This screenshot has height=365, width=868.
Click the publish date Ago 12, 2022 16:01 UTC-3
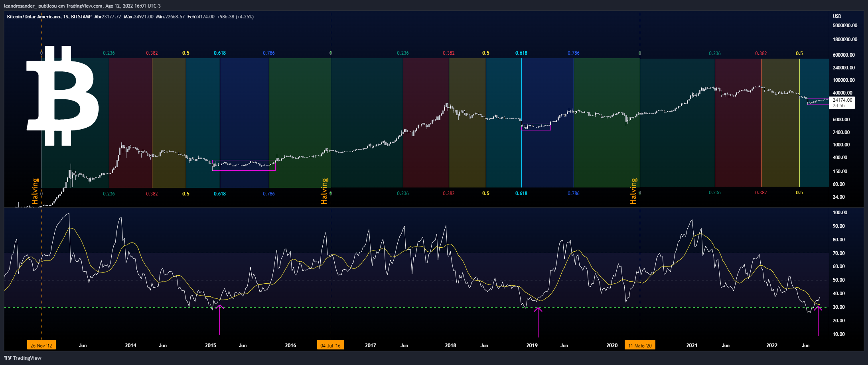click(x=133, y=6)
